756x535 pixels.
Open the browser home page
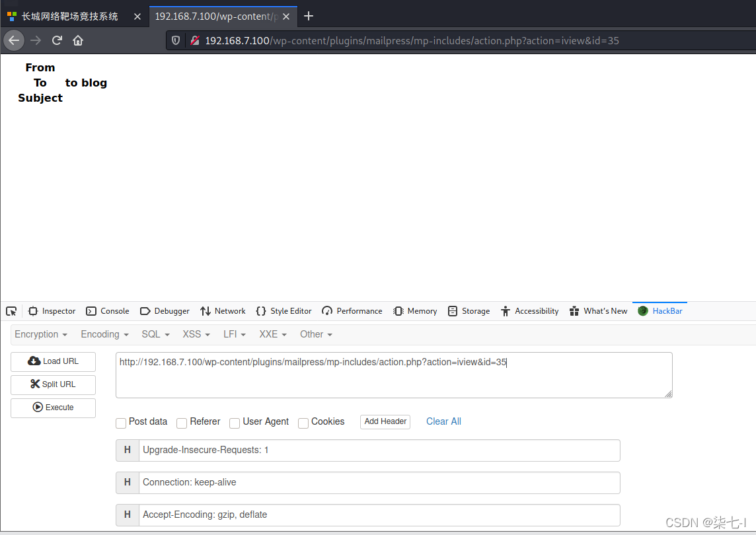(78, 40)
